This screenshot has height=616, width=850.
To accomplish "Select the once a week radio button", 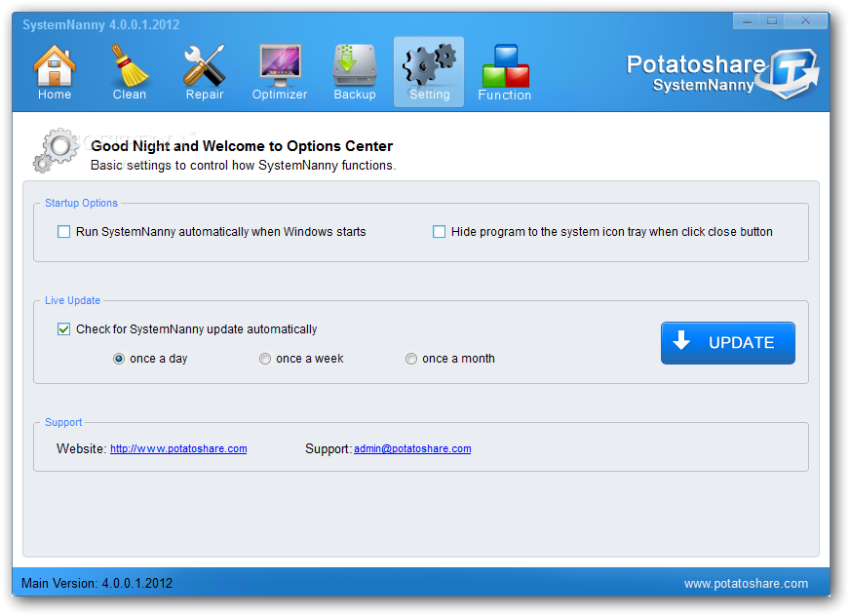I will coord(264,359).
